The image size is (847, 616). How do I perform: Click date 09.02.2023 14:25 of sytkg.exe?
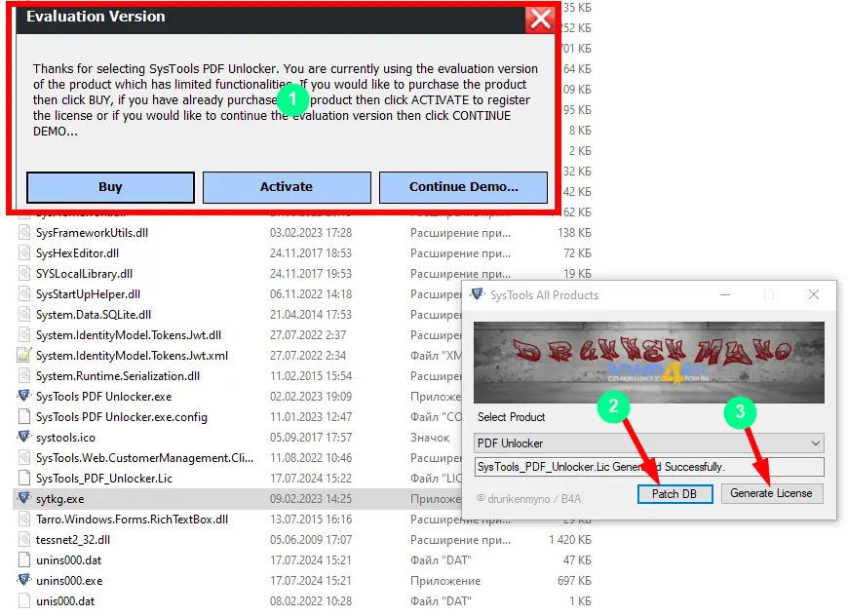click(x=311, y=499)
